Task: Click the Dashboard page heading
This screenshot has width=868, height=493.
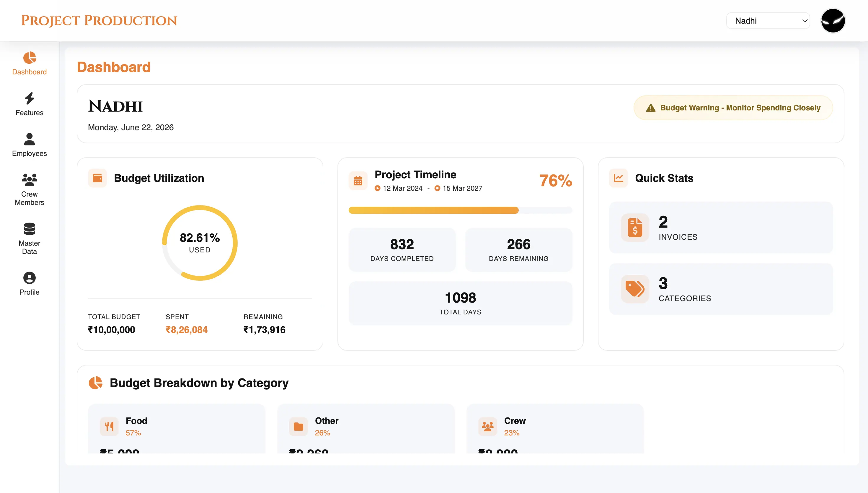Action: click(x=114, y=67)
